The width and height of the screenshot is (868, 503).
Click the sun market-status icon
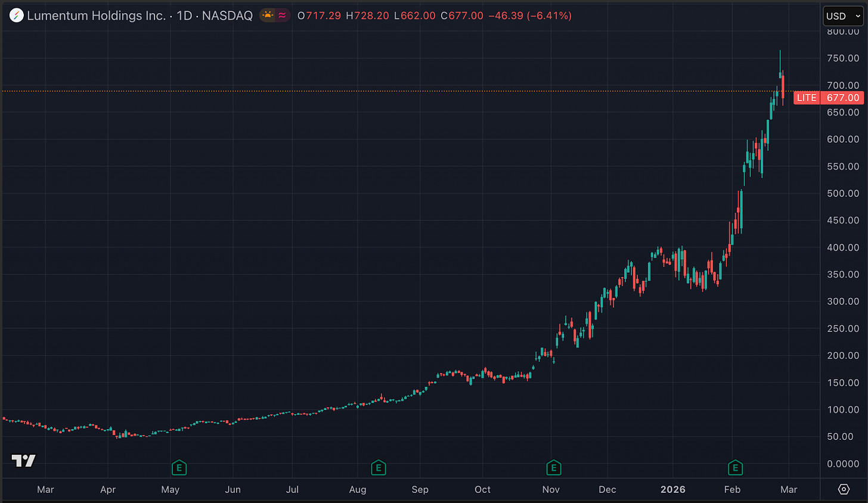click(x=268, y=15)
